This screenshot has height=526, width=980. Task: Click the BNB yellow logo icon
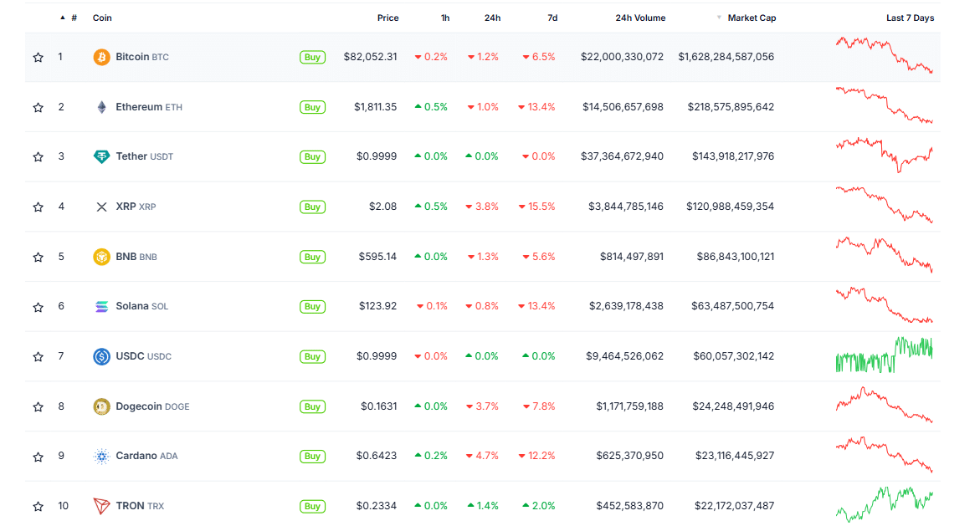(101, 257)
